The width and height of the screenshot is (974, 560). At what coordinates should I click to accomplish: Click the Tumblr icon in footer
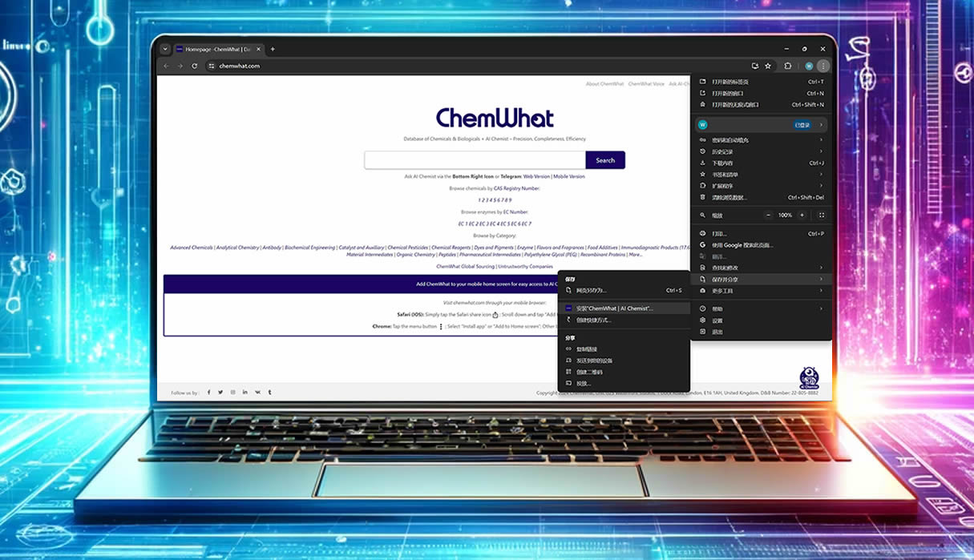tap(269, 393)
